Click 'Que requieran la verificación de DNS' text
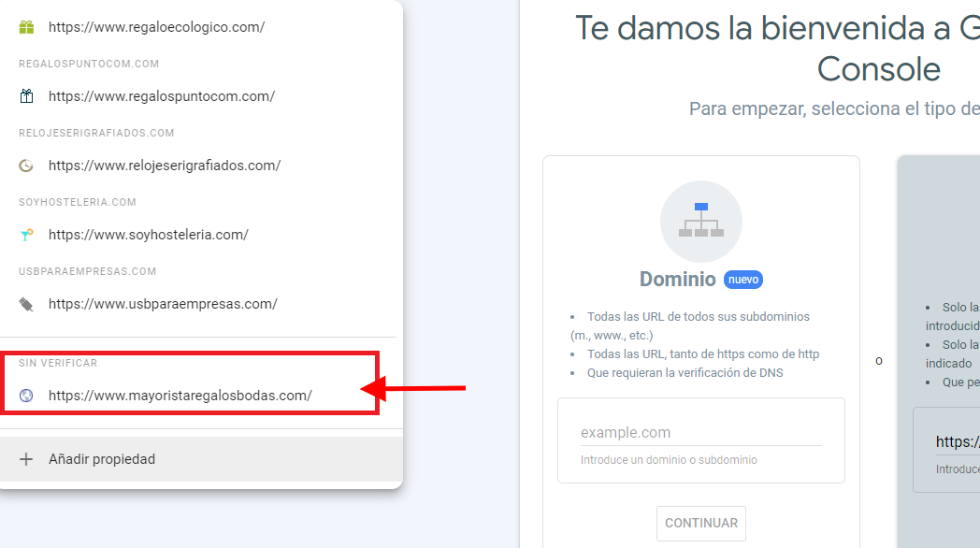This screenshot has height=548, width=980. pyautogui.click(x=685, y=373)
